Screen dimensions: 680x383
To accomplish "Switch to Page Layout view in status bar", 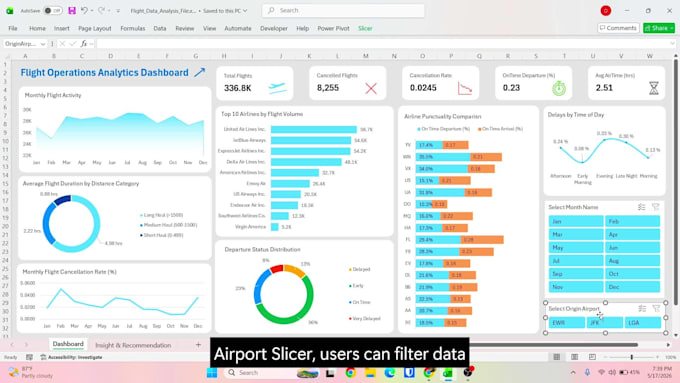I will 574,357.
